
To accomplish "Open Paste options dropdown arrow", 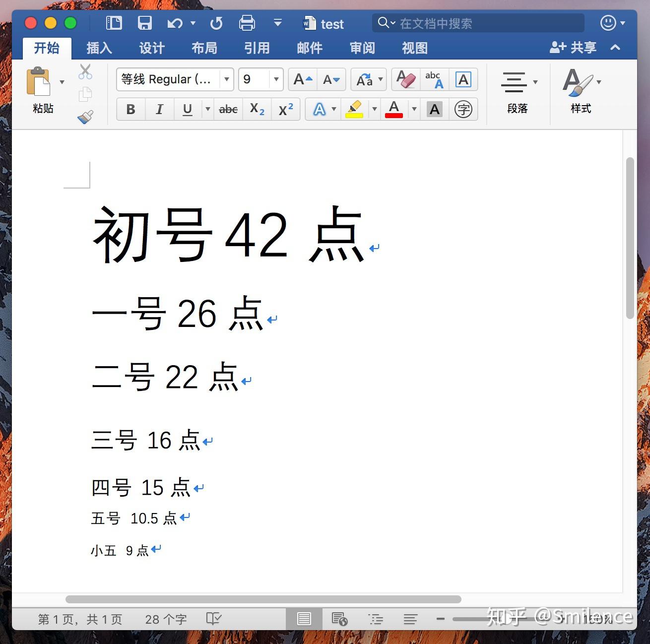I will [x=62, y=82].
